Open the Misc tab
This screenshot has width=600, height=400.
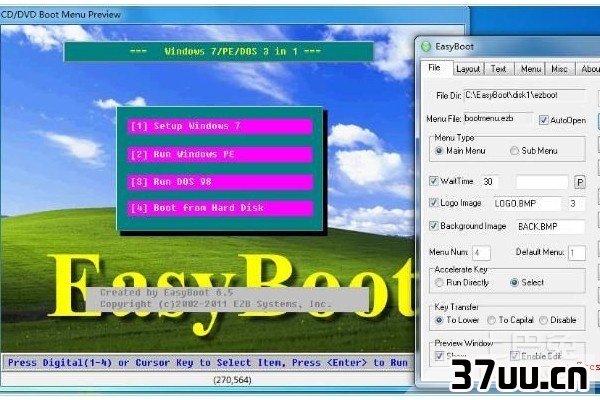[x=559, y=69]
